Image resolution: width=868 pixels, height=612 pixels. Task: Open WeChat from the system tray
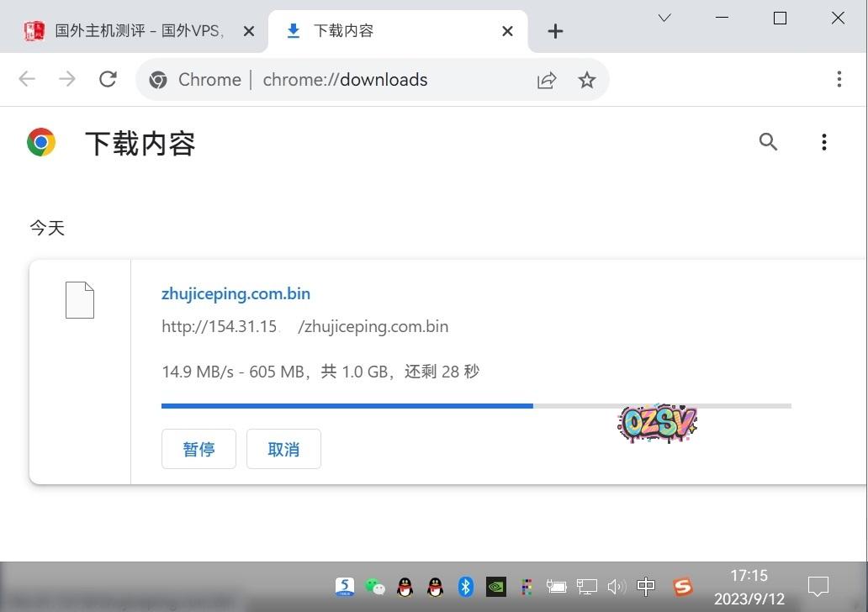point(375,587)
